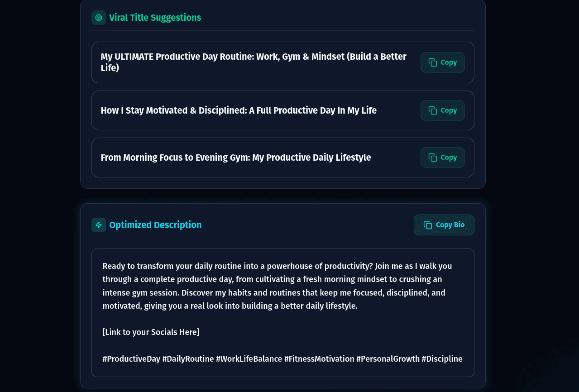The height and width of the screenshot is (392, 579).
Task: Click the first viral title suggestion card
Action: [x=254, y=62]
